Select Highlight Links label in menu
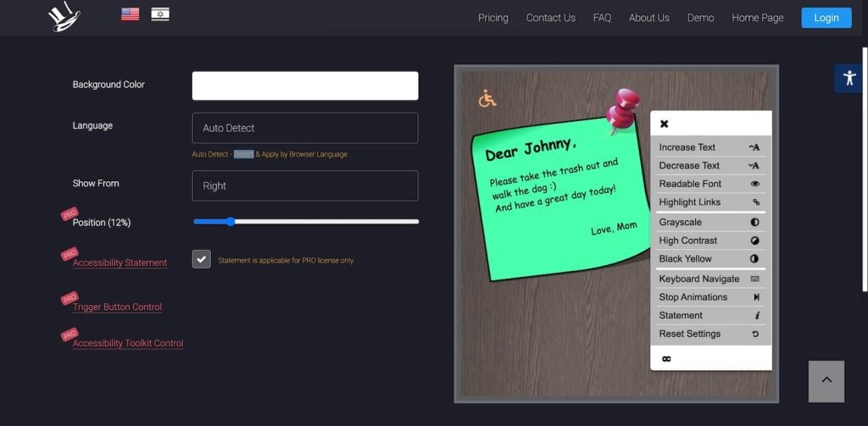Screen dimensions: 868x426 pyautogui.click(x=690, y=202)
